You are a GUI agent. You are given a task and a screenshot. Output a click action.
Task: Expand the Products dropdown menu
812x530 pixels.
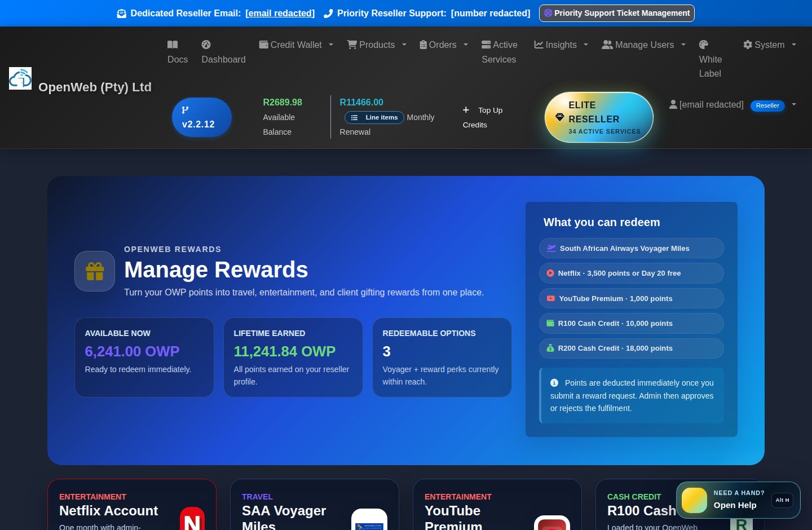coord(404,45)
